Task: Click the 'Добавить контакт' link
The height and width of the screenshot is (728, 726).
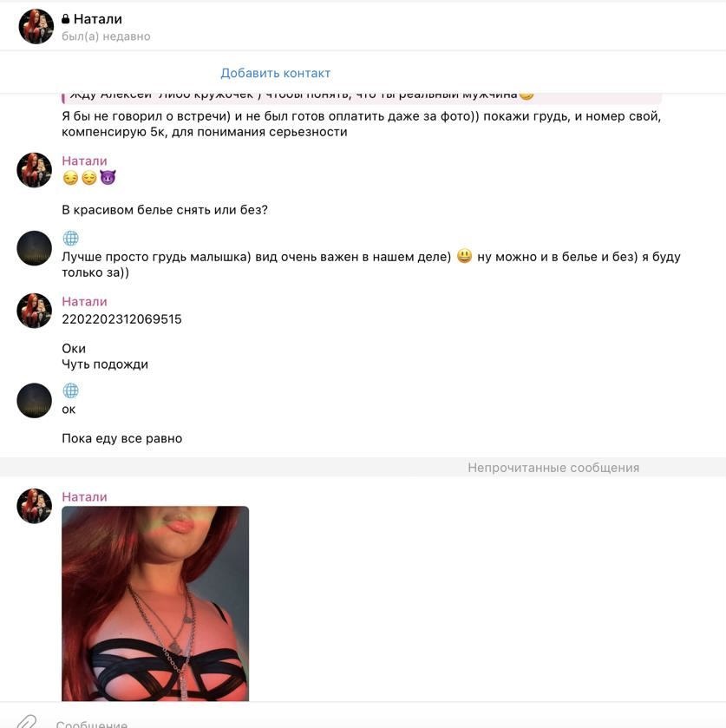Action: coord(275,73)
